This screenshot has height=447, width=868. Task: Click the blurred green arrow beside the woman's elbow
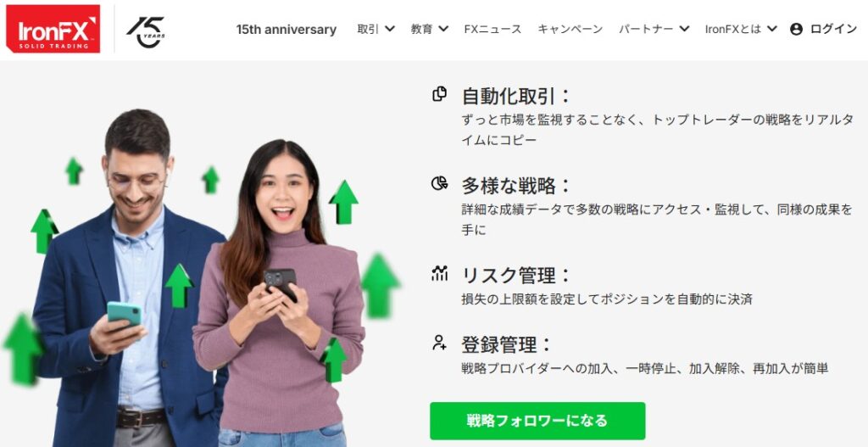[x=380, y=286]
